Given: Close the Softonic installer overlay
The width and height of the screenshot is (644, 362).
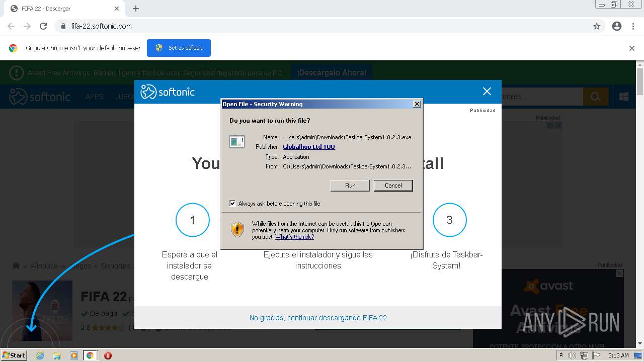Looking at the screenshot, I should click(487, 91).
